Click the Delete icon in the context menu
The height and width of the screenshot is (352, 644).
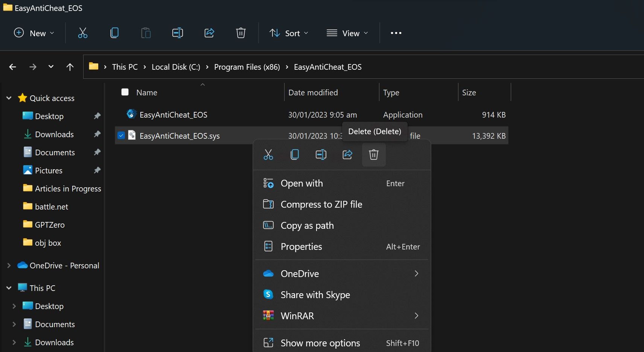pos(373,155)
